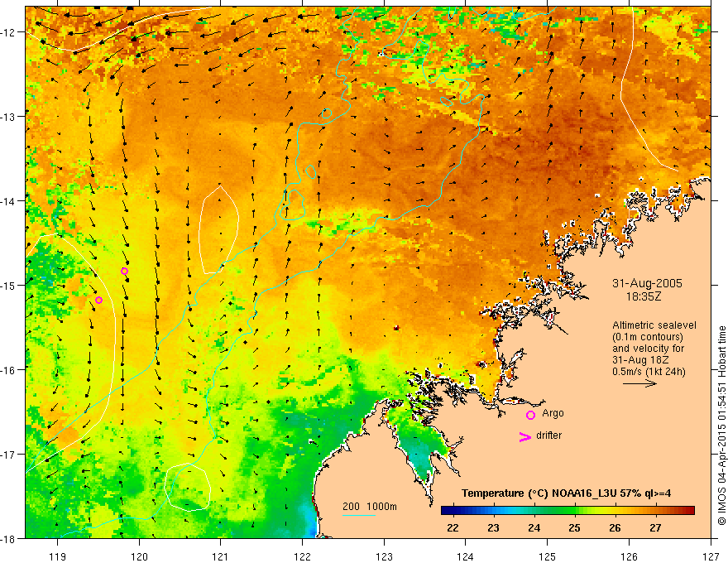Image resolution: width=728 pixels, height=563 pixels.
Task: Click 'and velocity for' caption line
Action: (648, 349)
